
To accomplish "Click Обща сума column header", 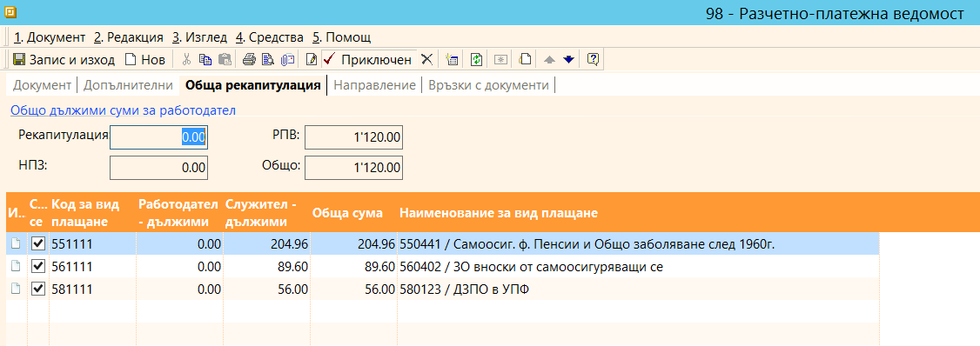I will pos(353,213).
